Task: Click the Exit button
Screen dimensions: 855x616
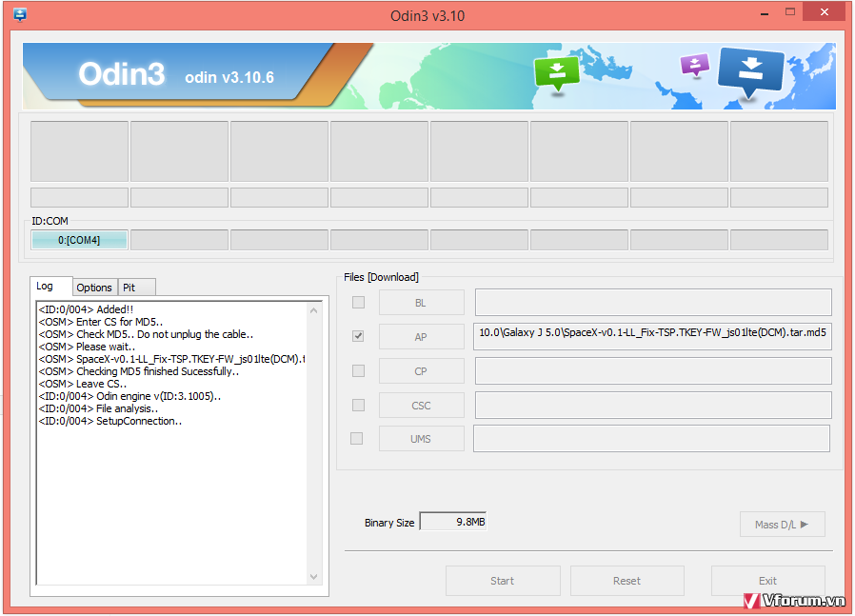Action: (x=767, y=581)
